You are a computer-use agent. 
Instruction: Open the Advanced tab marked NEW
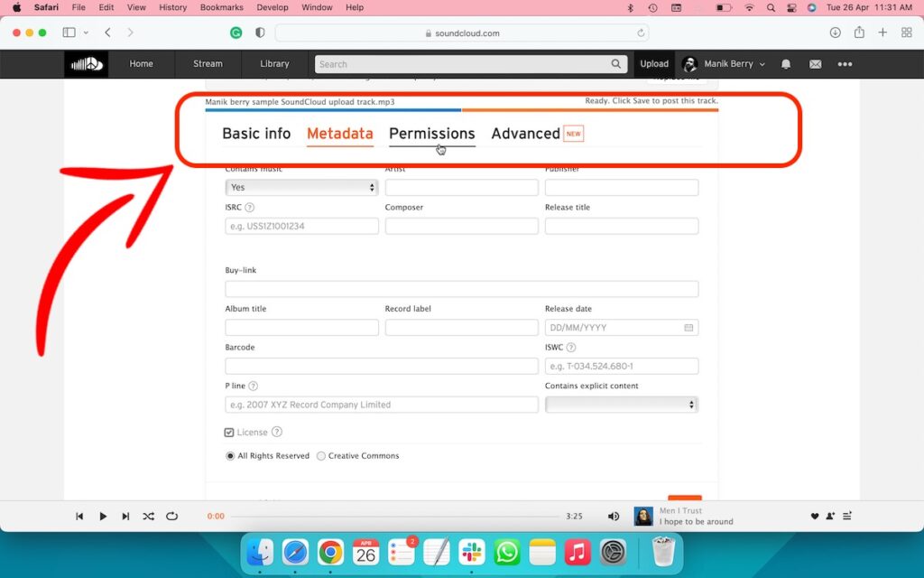[525, 133]
